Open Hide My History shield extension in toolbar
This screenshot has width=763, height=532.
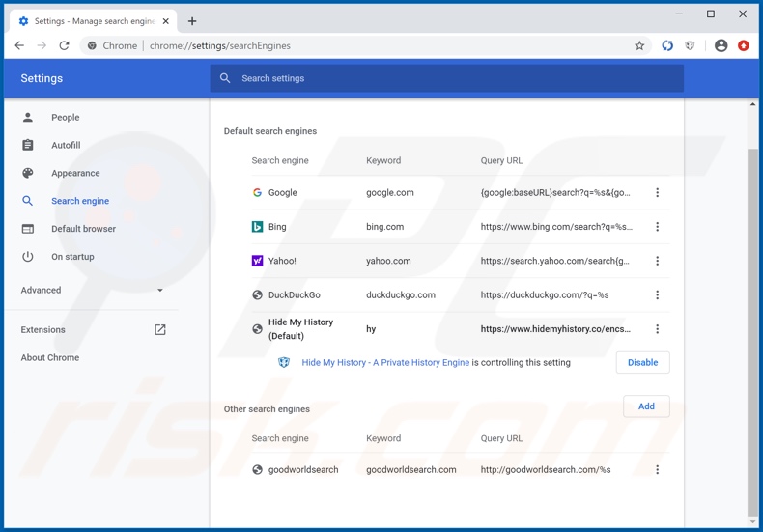[690, 45]
